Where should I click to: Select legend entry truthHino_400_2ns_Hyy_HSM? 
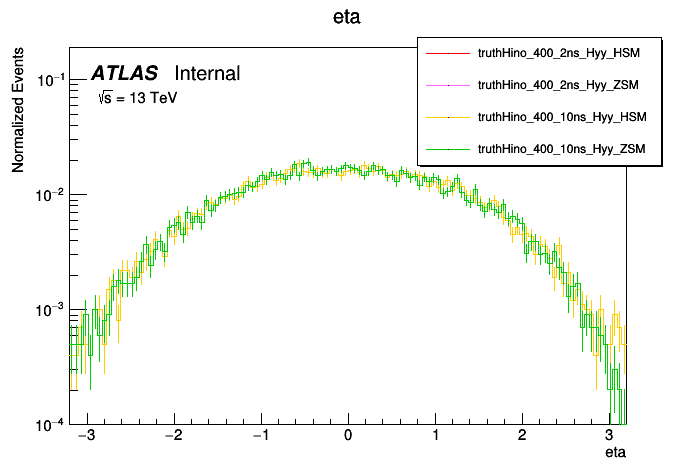(x=563, y=52)
